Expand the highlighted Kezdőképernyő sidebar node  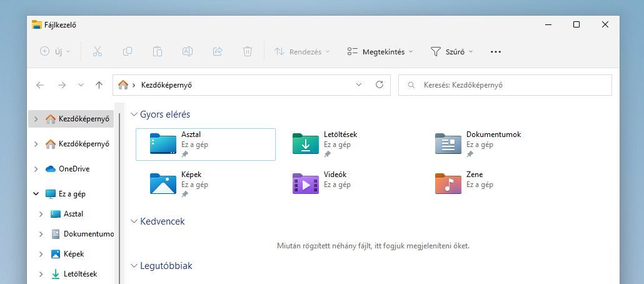coord(36,119)
